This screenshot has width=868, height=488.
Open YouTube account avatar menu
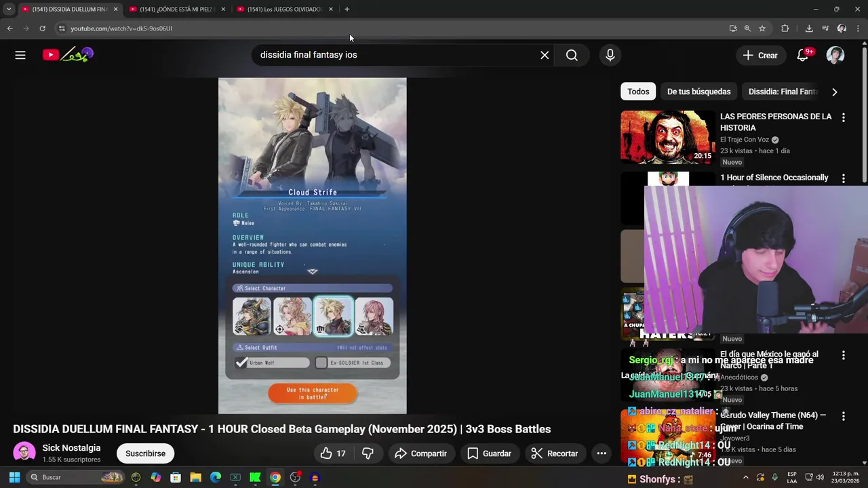[x=835, y=55]
